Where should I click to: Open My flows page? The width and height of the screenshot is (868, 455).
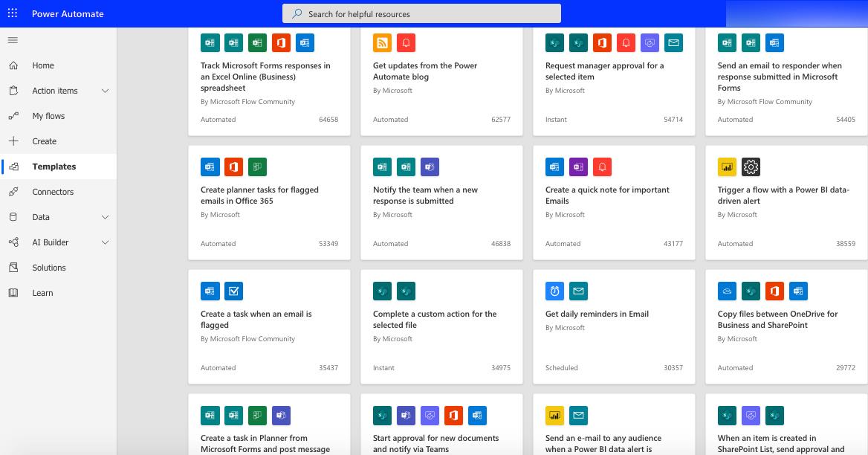58,116
